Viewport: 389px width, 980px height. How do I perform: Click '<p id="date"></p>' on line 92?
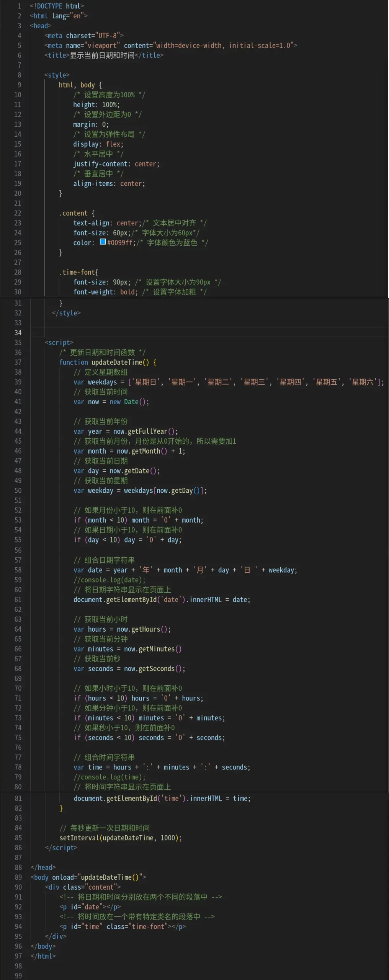90,907
